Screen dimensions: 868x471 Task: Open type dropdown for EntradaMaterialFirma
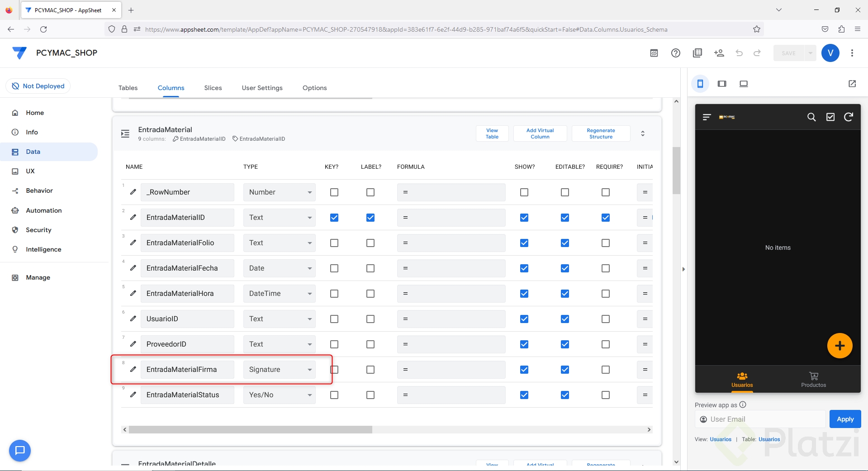click(x=279, y=370)
